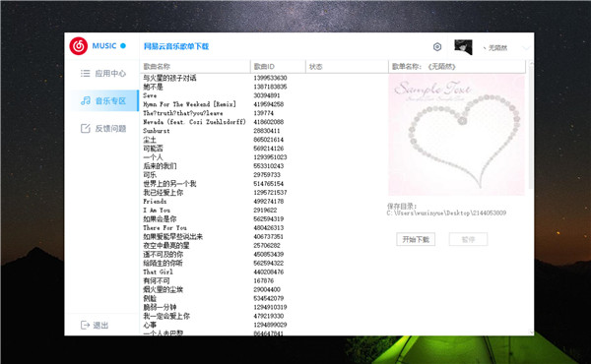
Task: Click the NetEase Music red logo
Action: click(79, 46)
